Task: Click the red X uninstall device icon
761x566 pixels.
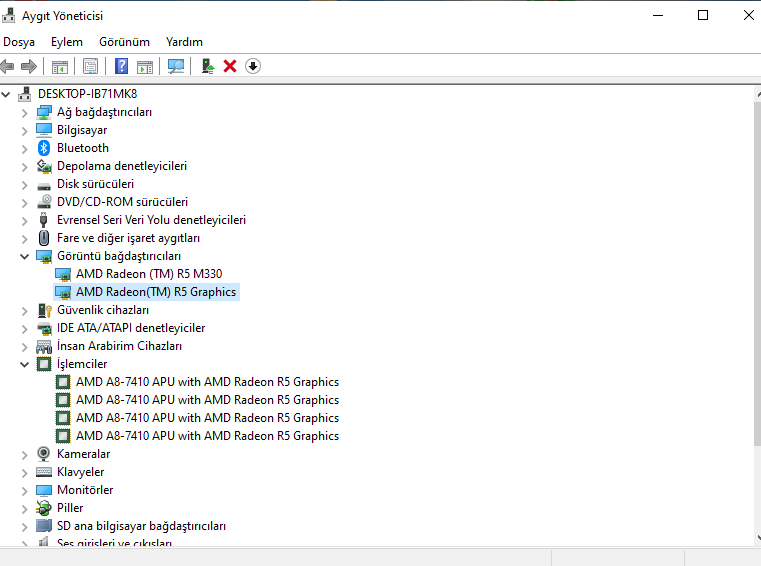Action: pos(230,66)
